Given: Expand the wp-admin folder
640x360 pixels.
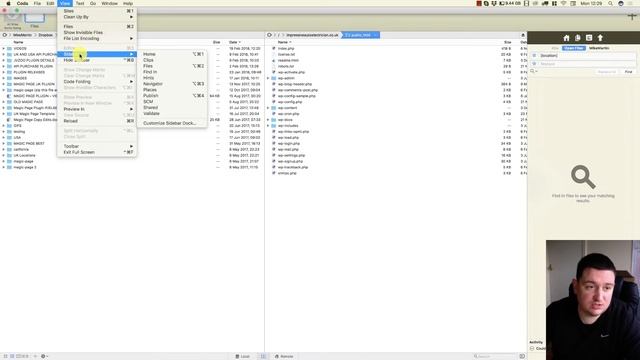Looking at the screenshot, I should pyautogui.click(x=268, y=78).
